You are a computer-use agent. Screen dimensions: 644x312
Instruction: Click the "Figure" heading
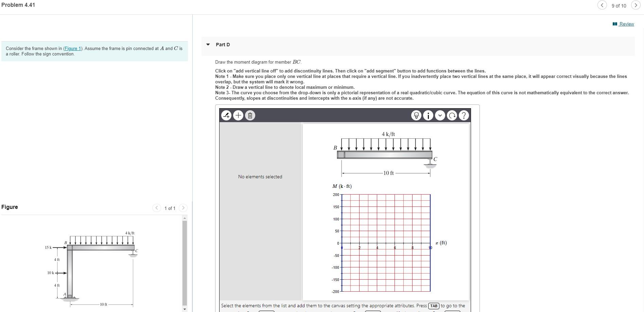[10, 207]
